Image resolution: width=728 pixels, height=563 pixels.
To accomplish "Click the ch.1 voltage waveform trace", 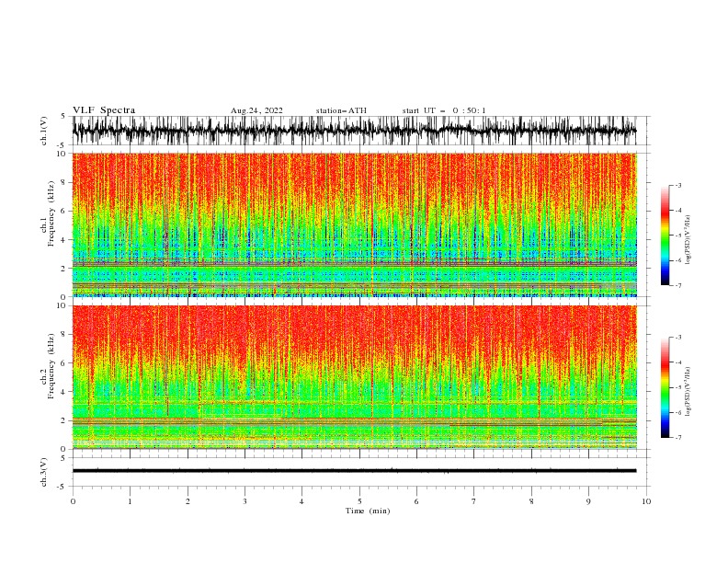I will 354,131.
